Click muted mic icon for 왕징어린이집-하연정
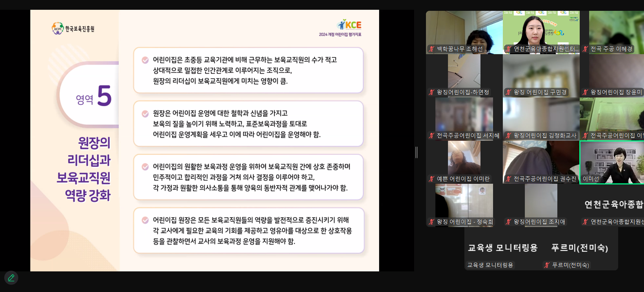The height and width of the screenshot is (292, 644). click(432, 93)
